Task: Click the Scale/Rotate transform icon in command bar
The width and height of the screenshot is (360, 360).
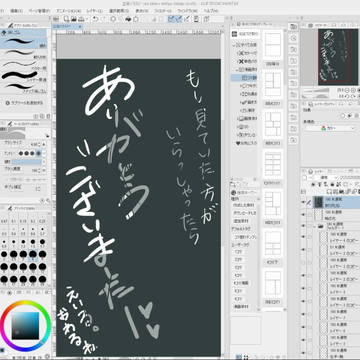Action: point(135,19)
